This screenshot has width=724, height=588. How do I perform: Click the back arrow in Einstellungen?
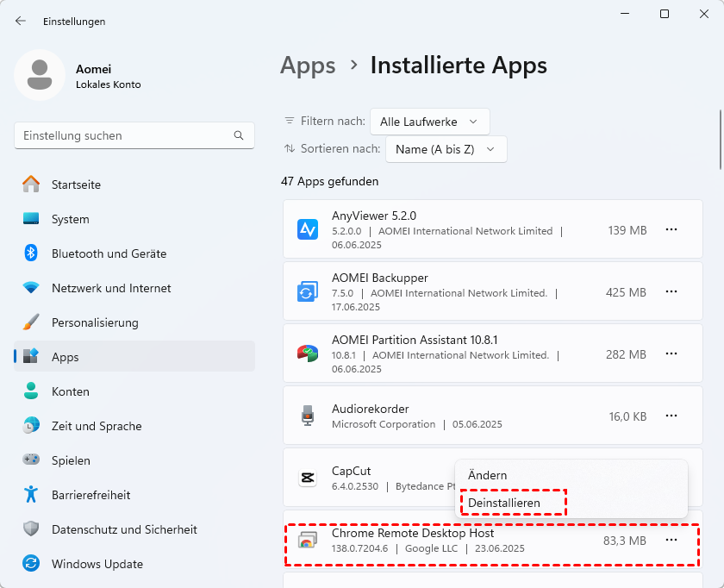(x=21, y=22)
